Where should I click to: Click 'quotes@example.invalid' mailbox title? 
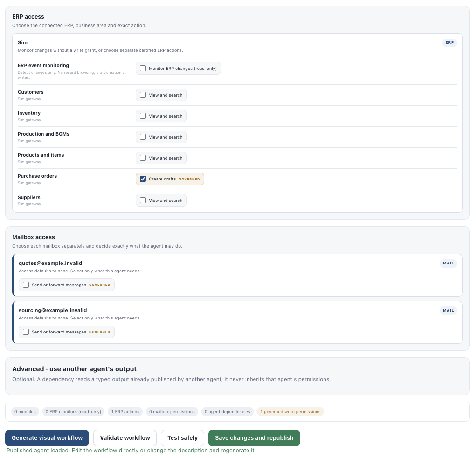tap(50, 263)
